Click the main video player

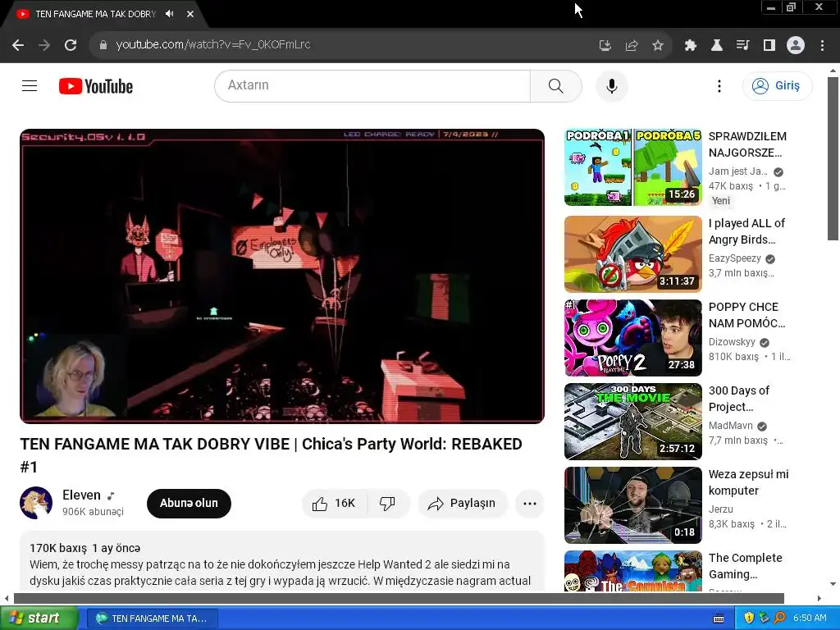coord(282,276)
